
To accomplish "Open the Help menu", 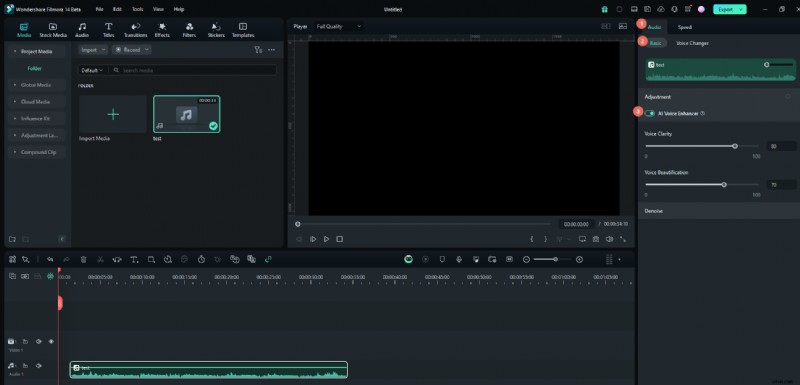I will [179, 9].
